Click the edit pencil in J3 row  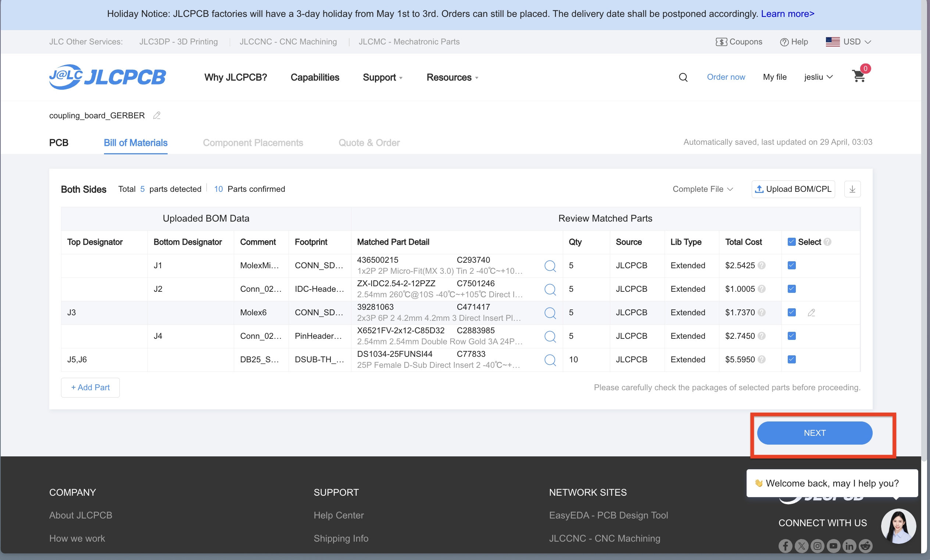click(x=812, y=312)
